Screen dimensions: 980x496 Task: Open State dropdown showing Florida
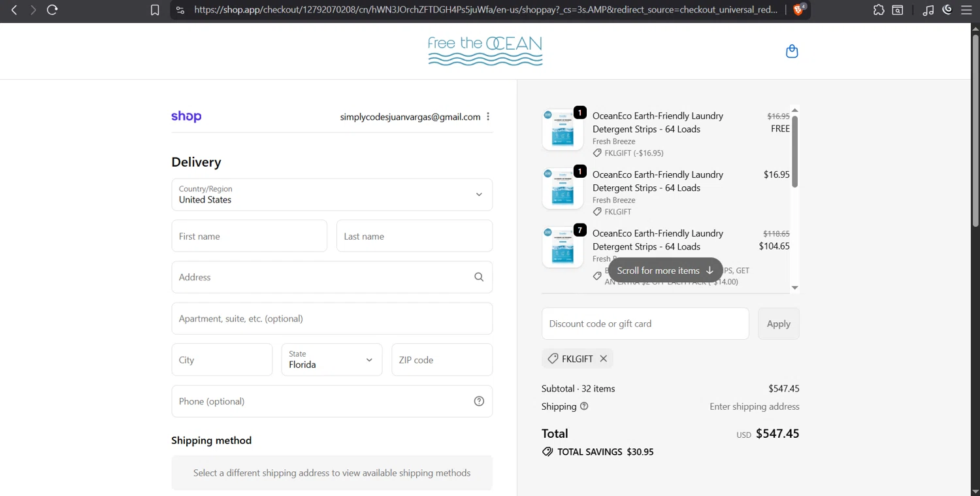332,359
